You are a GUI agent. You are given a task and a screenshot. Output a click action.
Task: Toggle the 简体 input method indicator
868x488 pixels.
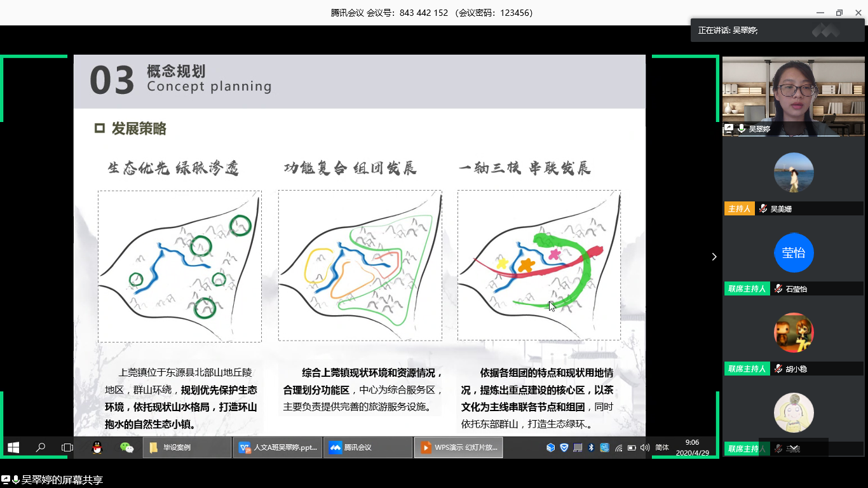(662, 447)
